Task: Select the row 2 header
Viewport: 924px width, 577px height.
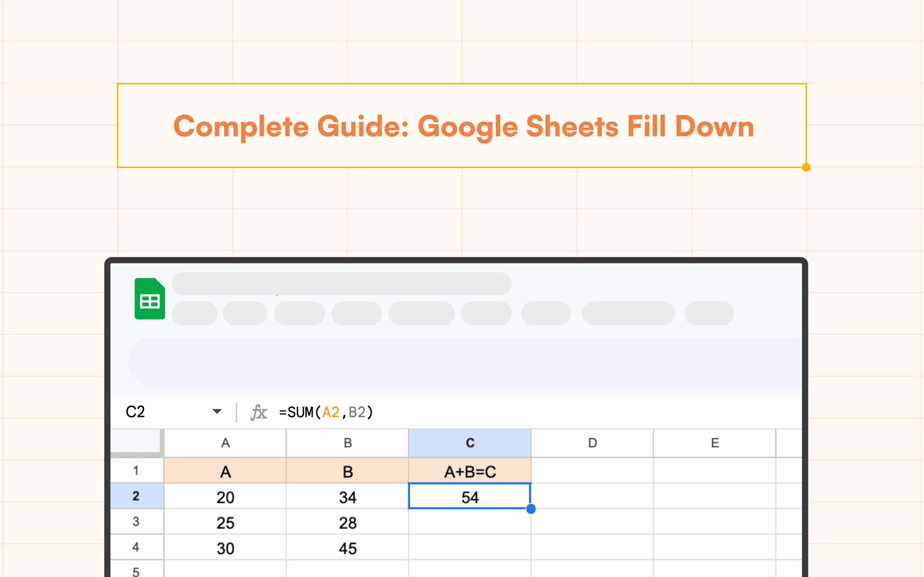Action: (x=136, y=496)
